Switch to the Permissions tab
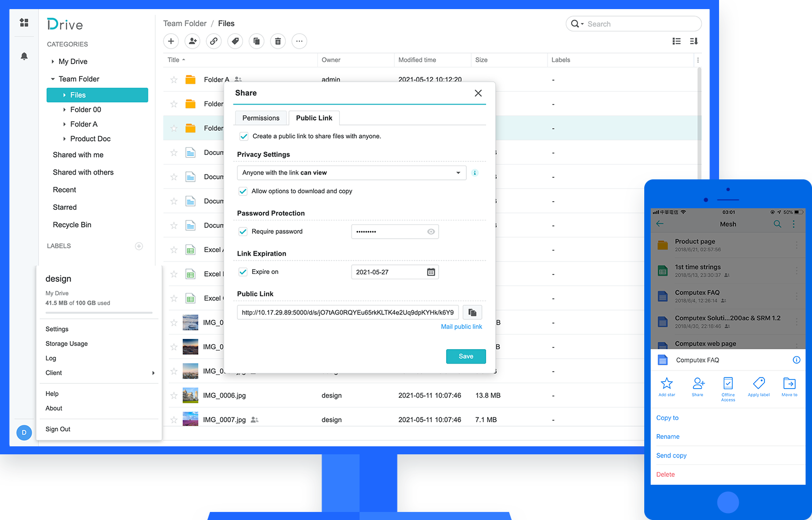 tap(260, 117)
